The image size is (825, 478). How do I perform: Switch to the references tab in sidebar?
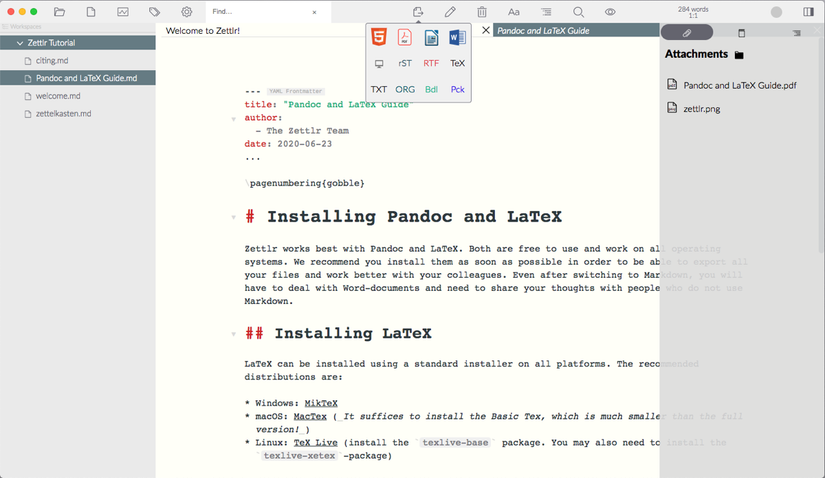pos(741,33)
